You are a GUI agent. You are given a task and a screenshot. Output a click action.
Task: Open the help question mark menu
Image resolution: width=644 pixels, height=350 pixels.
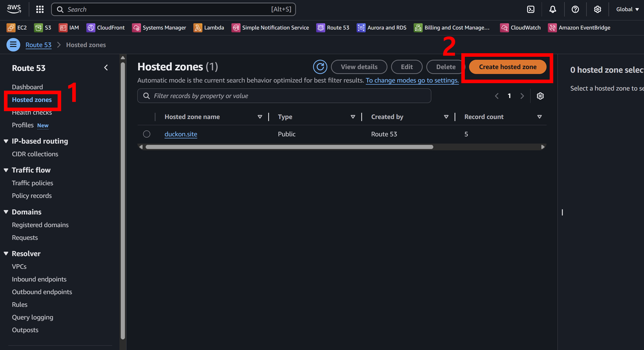(x=575, y=9)
